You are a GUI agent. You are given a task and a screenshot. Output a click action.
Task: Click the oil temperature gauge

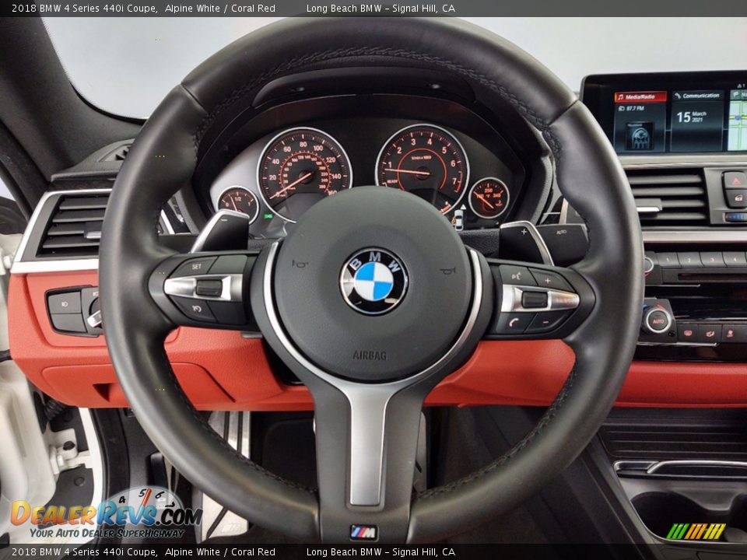(x=489, y=198)
